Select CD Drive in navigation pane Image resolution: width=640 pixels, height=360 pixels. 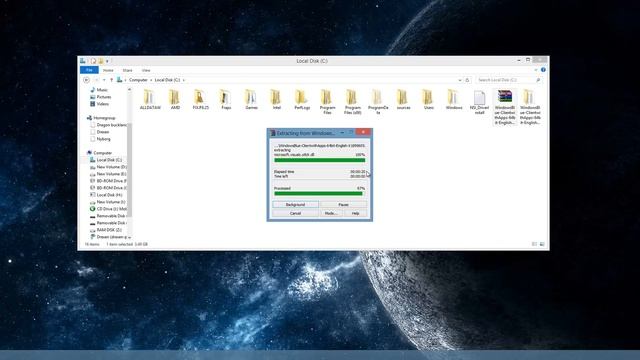point(108,209)
